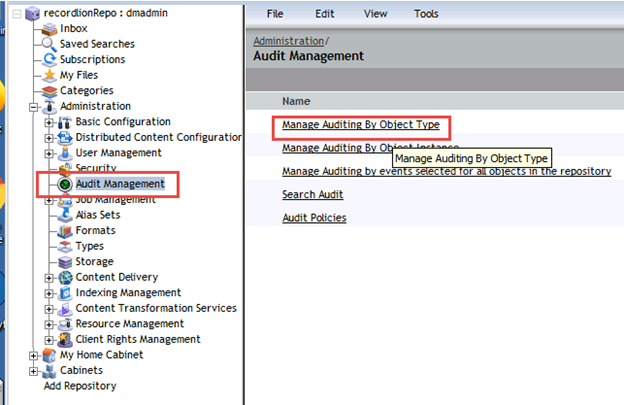Select Add Repository in the tree

click(x=80, y=386)
